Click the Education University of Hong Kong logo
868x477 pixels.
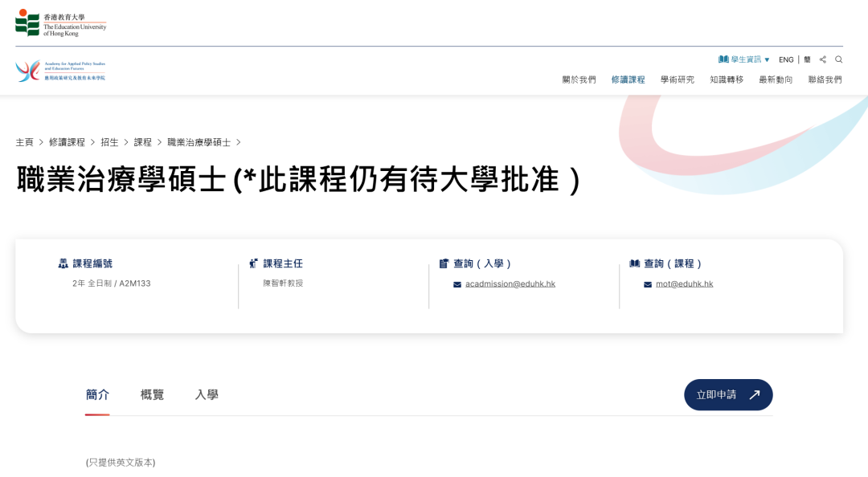(60, 23)
